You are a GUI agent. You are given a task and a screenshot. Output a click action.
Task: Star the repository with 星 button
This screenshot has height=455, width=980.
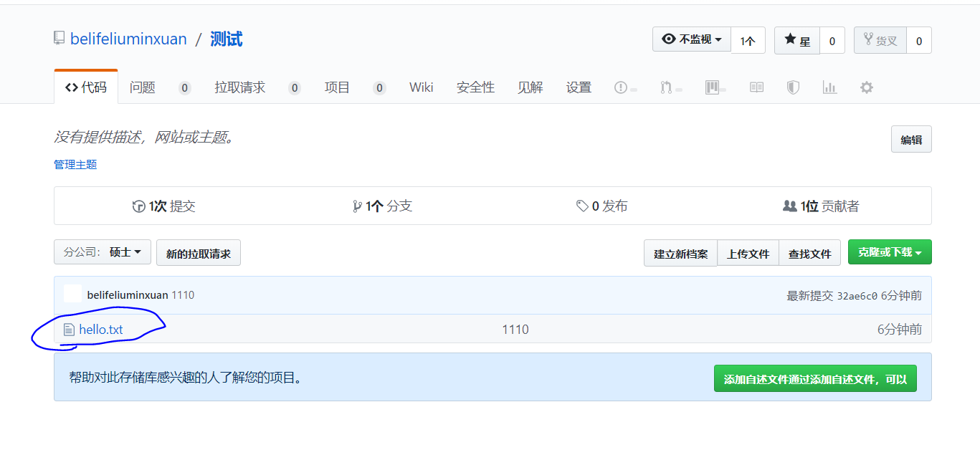point(797,41)
